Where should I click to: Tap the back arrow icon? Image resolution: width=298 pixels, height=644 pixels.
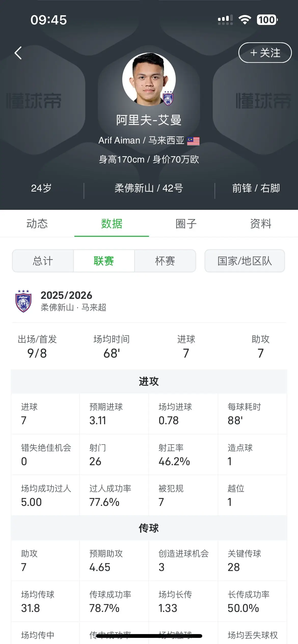(x=18, y=53)
